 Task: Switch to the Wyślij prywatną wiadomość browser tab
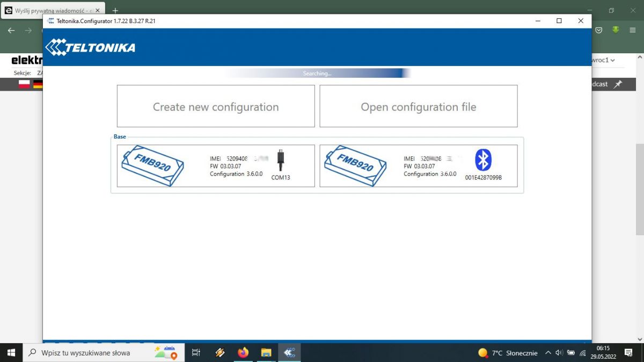point(51,10)
